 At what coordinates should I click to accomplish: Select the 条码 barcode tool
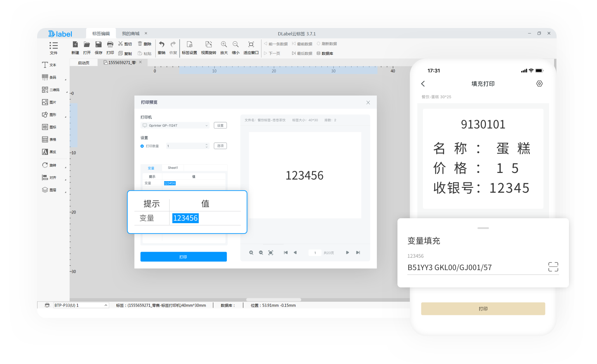click(x=49, y=77)
